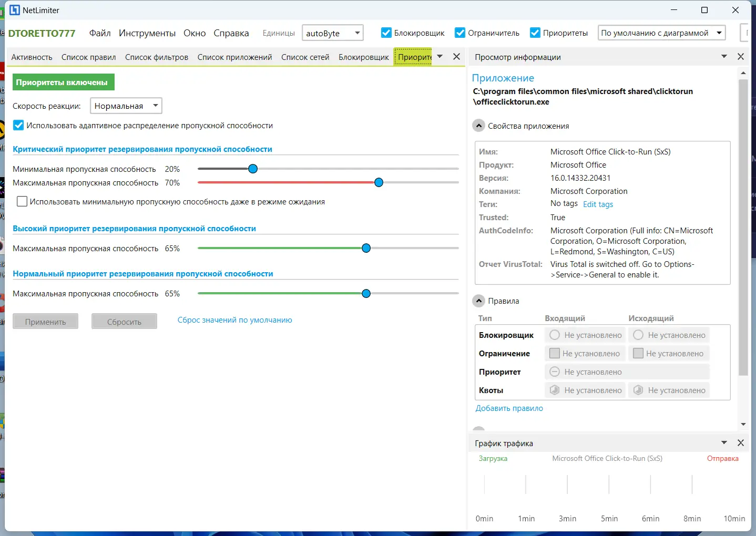Screen dimensions: 756x536
Task: Click the Высокий приоритет section heading
Action: coord(135,229)
